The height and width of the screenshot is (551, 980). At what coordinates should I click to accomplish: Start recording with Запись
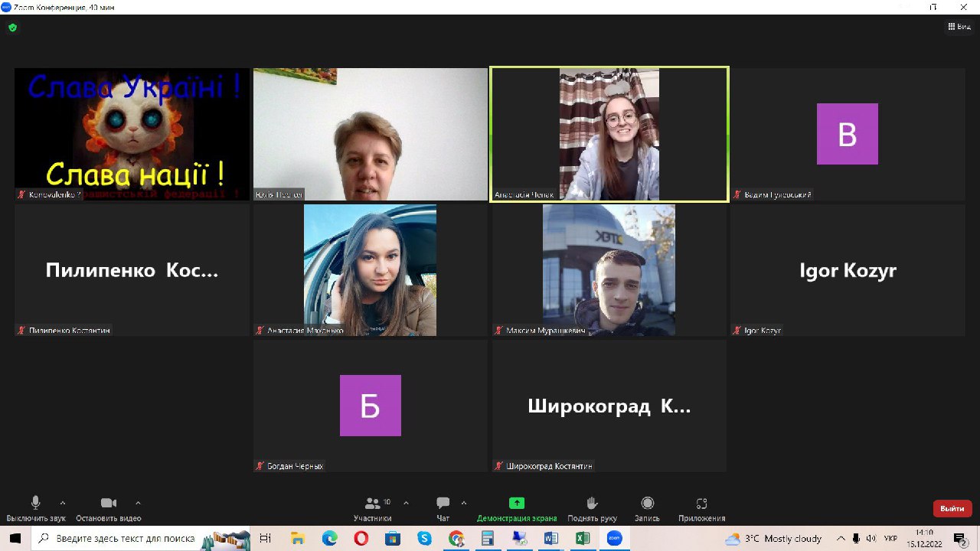tap(647, 507)
